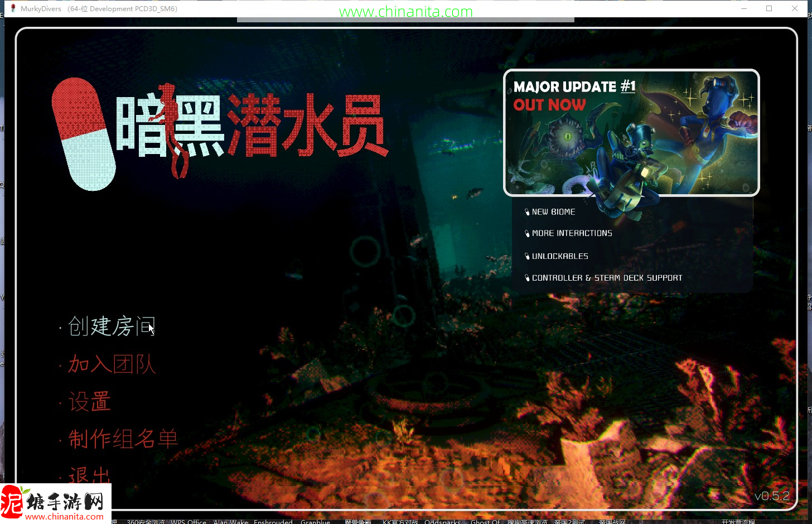Click MORE INTERACTIONS update entry

572,233
